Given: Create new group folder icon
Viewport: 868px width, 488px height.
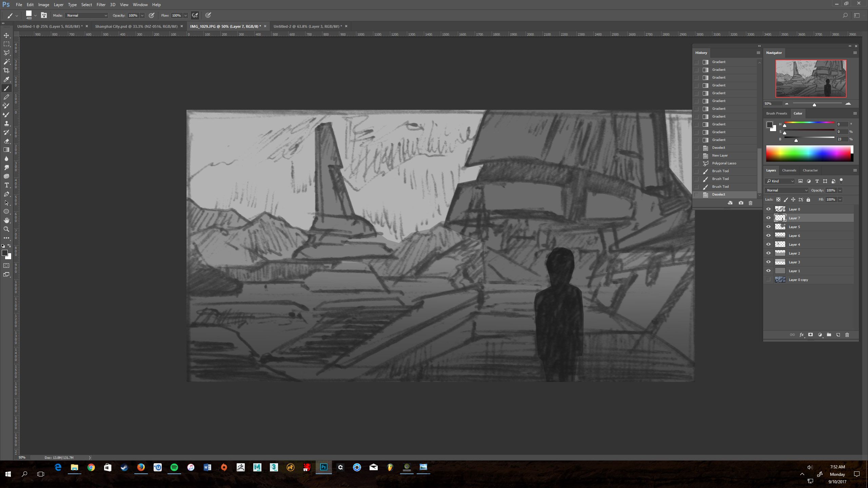Looking at the screenshot, I should tap(829, 335).
